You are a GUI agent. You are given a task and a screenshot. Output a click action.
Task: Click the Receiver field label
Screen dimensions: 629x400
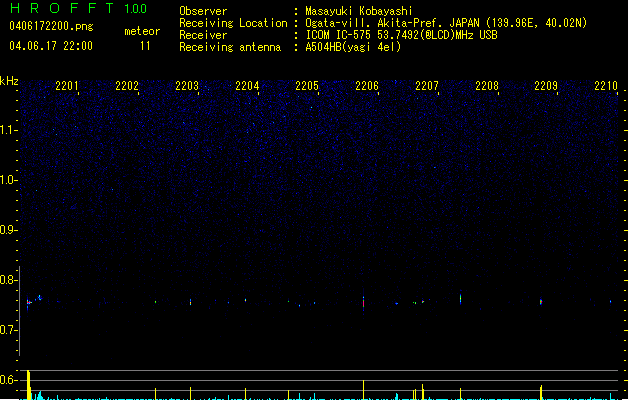[x=203, y=35]
